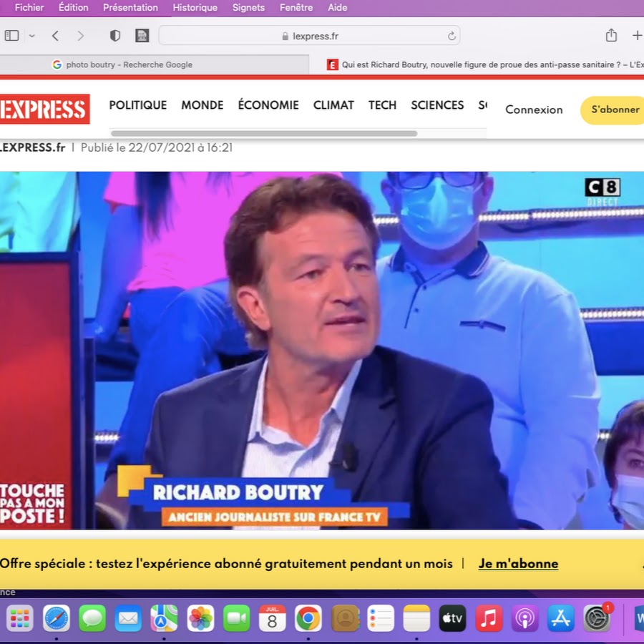The image size is (644, 644).
Task: Click the L'Express red logo
Action: (x=44, y=109)
